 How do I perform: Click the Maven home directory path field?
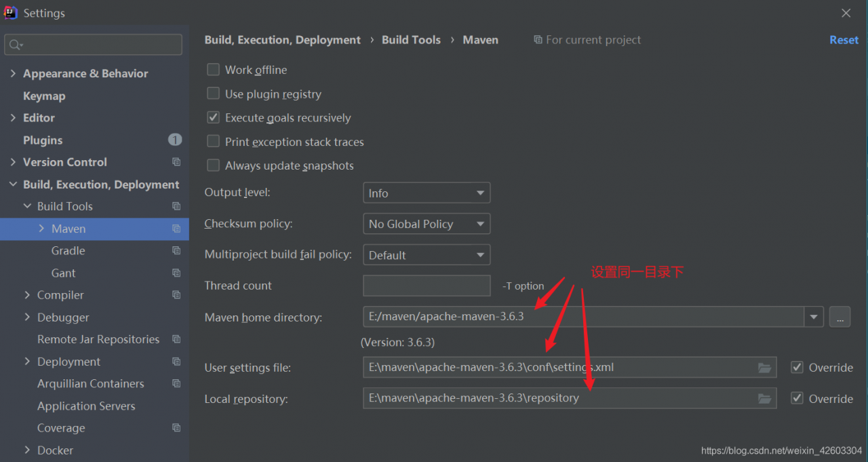pyautogui.click(x=584, y=317)
